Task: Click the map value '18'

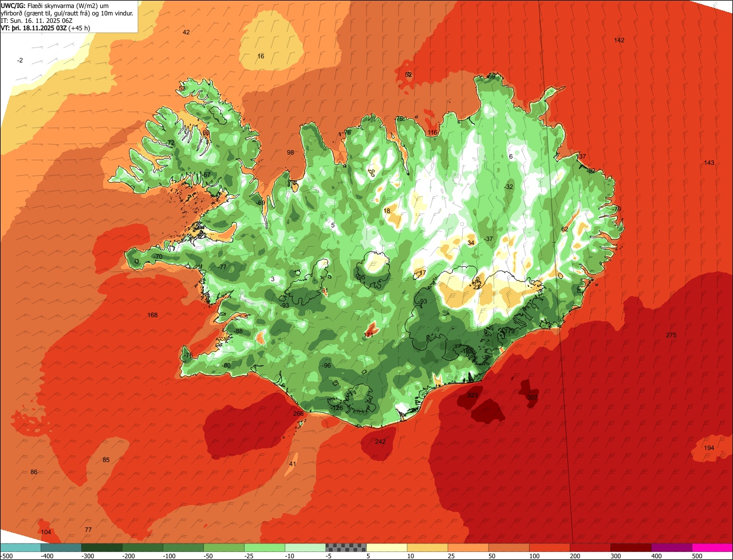Action: click(x=387, y=211)
